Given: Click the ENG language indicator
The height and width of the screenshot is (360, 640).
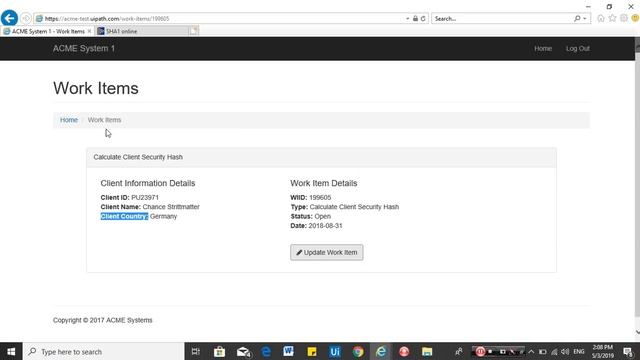Looking at the screenshot, I should pos(579,351).
